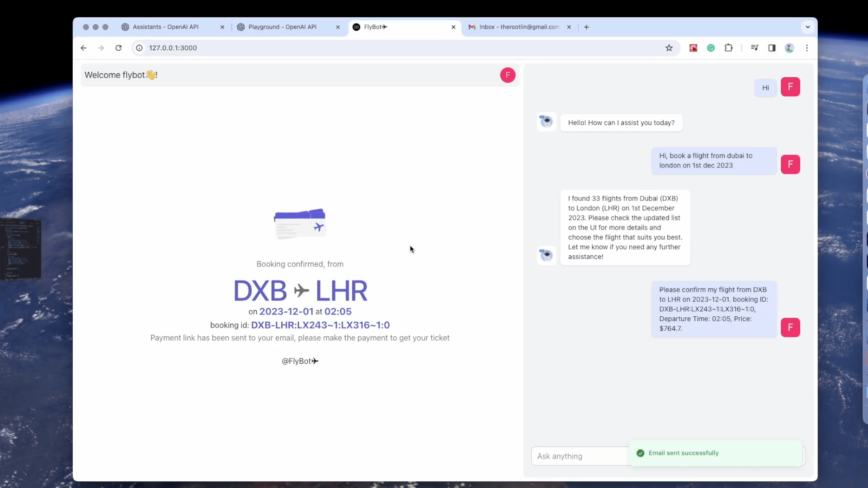This screenshot has width=868, height=488.
Task: Close the Playground - OpenAI API tab
Action: click(338, 27)
